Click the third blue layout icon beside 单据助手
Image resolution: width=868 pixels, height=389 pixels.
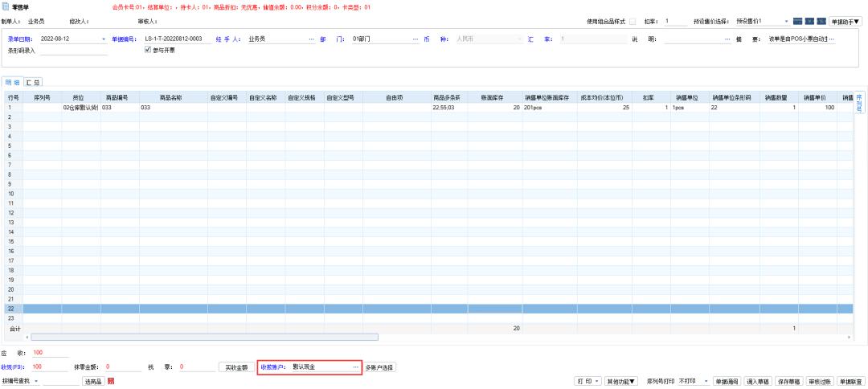821,21
